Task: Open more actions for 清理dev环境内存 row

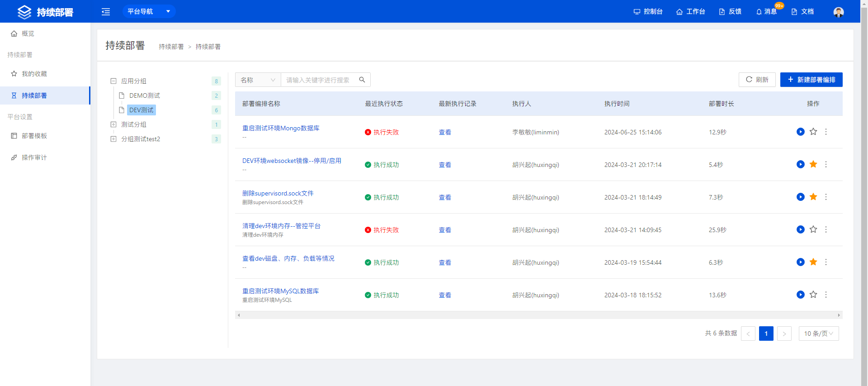Action: click(826, 229)
